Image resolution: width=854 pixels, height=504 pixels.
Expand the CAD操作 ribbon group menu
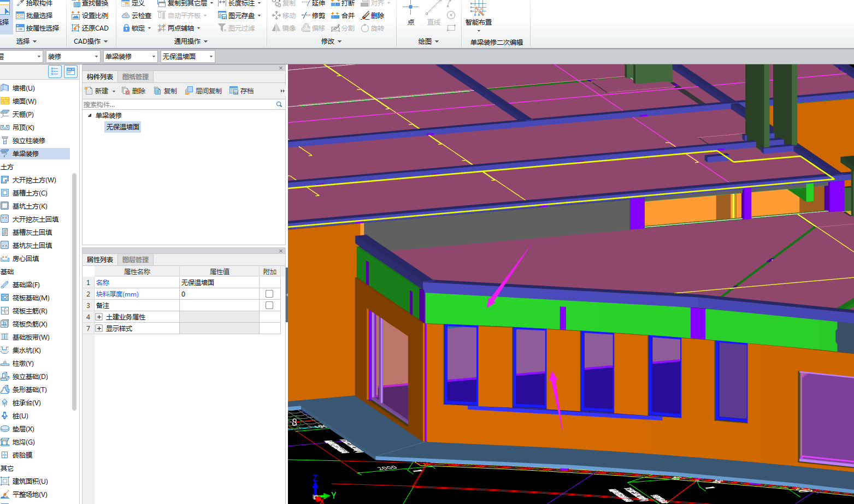pos(91,41)
